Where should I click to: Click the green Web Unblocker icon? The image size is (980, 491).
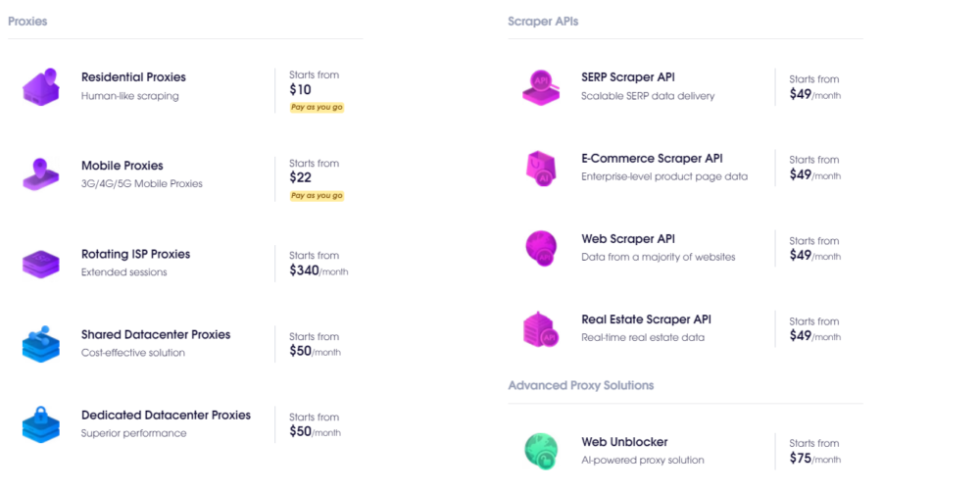point(541,450)
